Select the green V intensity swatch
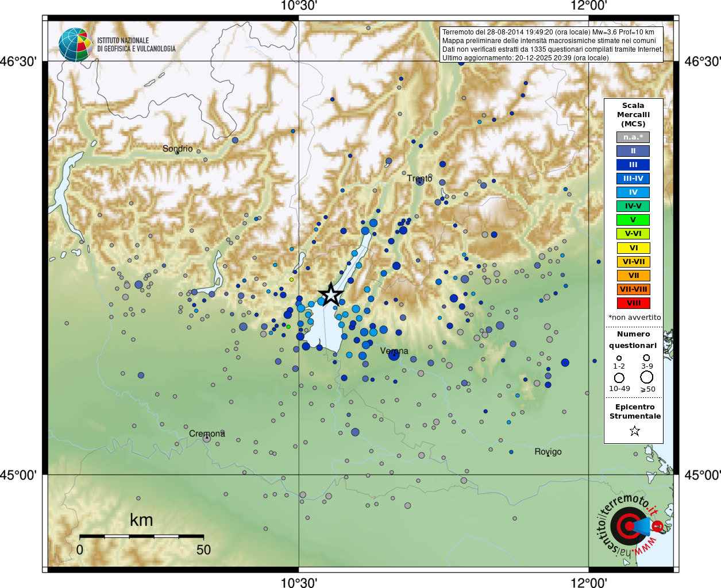 tap(633, 220)
